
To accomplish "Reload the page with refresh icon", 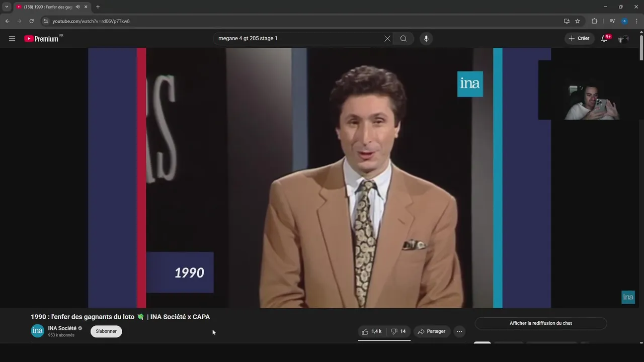I will coord(31,21).
